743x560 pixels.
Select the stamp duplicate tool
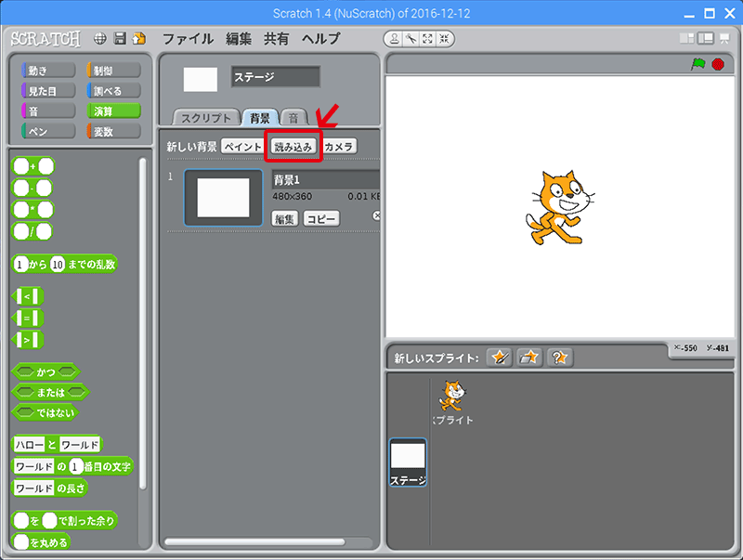[x=395, y=39]
